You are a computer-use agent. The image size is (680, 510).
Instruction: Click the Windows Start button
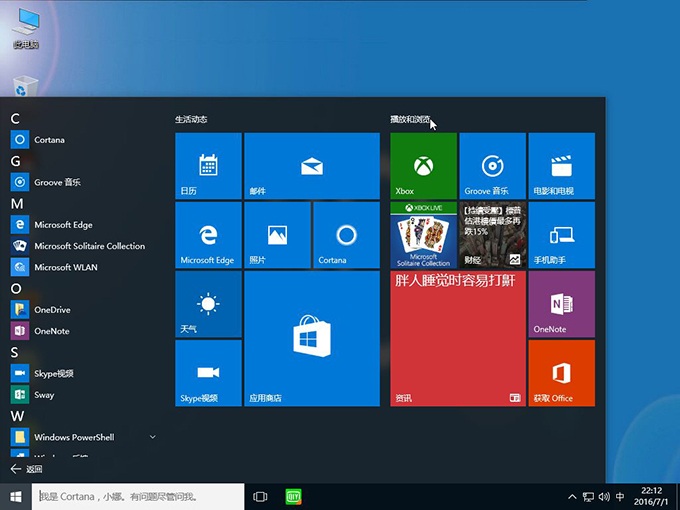[x=16, y=496]
